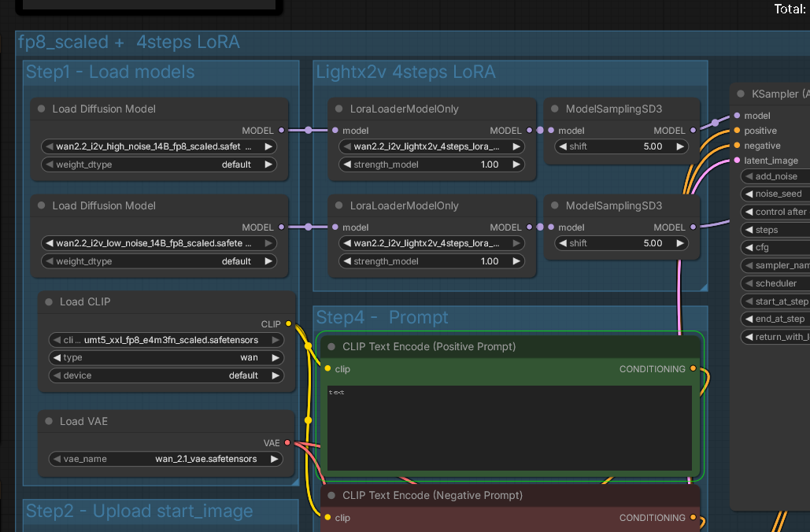This screenshot has height=532, width=810.
Task: Select the 'Step4 - Prompt' group title
Action: tap(383, 317)
